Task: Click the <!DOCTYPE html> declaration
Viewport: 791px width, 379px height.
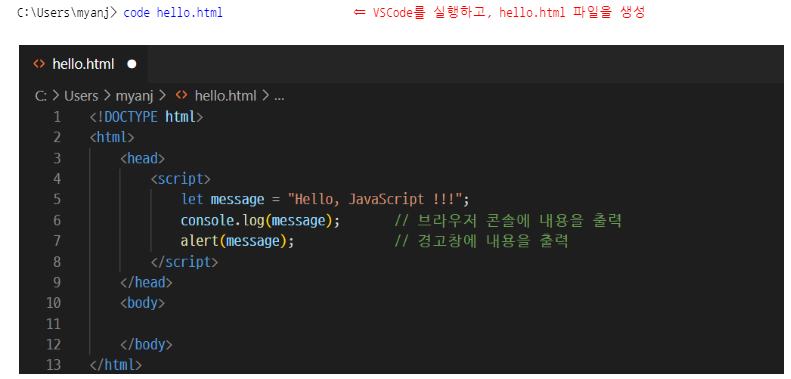Action: coord(146,117)
